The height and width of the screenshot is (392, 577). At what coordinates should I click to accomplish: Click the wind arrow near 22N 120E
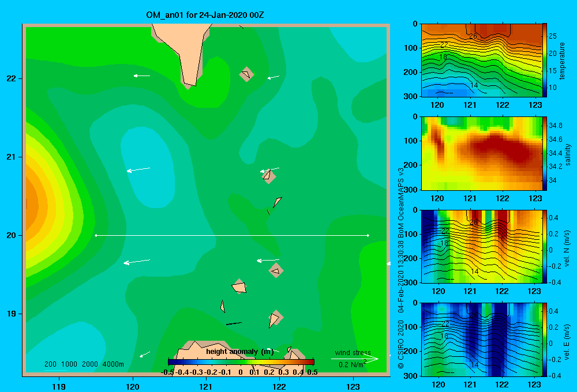pyautogui.click(x=142, y=76)
